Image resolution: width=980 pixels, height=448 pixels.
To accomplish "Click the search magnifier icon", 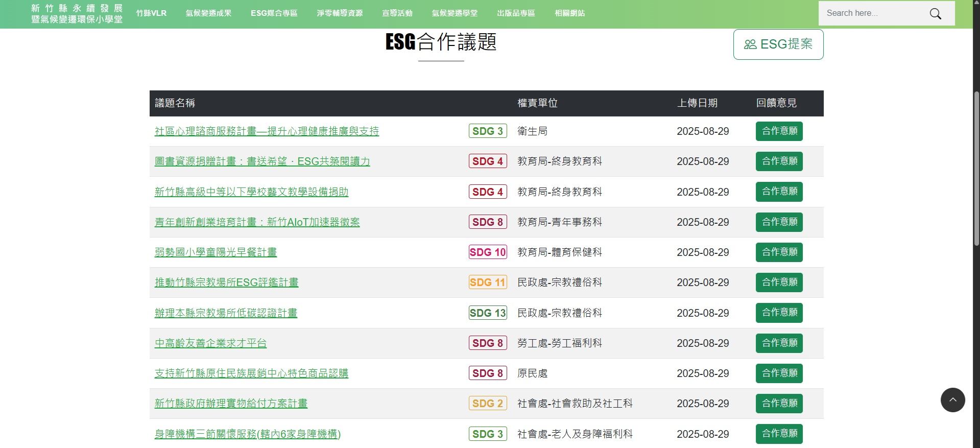I will (935, 14).
